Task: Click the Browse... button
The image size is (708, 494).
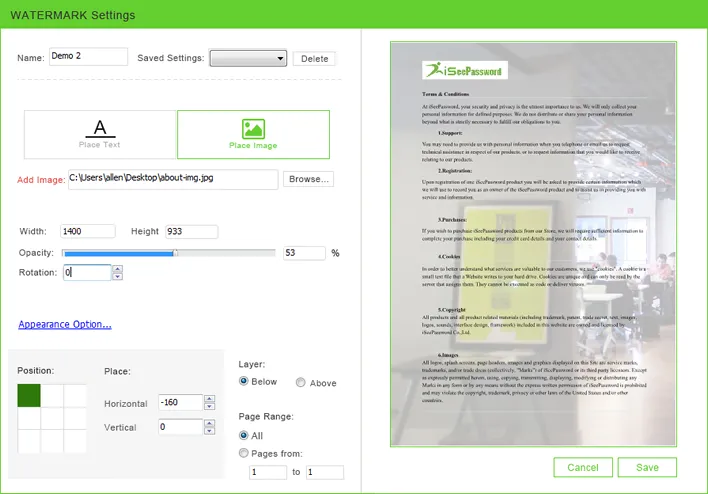Action: [x=308, y=179]
